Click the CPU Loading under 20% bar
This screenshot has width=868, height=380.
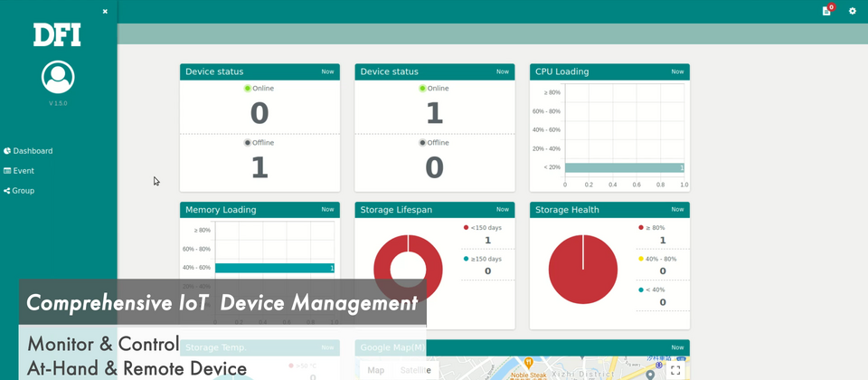[x=624, y=167]
